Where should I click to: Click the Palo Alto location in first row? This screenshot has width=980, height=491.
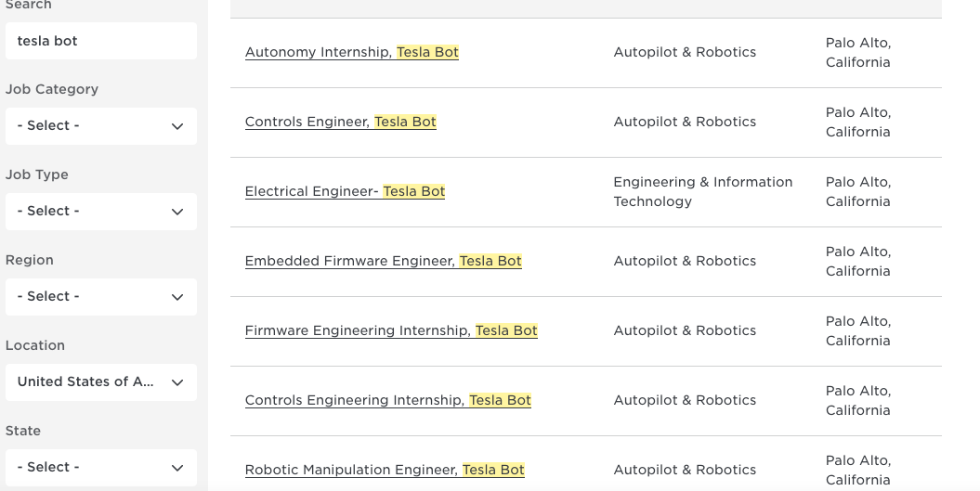click(858, 53)
